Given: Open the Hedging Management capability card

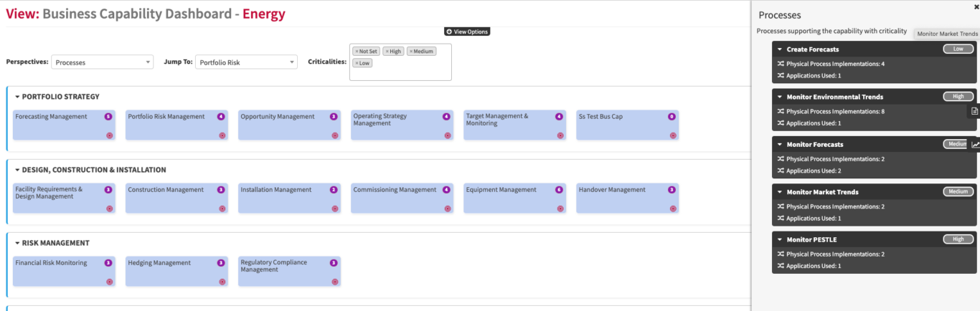Looking at the screenshot, I should click(x=176, y=272).
